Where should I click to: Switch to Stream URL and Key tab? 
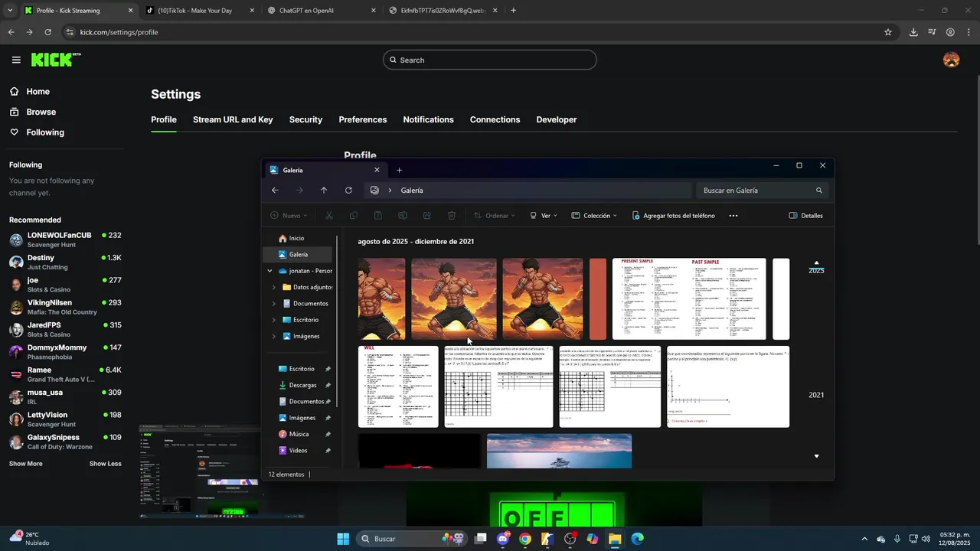click(233, 119)
